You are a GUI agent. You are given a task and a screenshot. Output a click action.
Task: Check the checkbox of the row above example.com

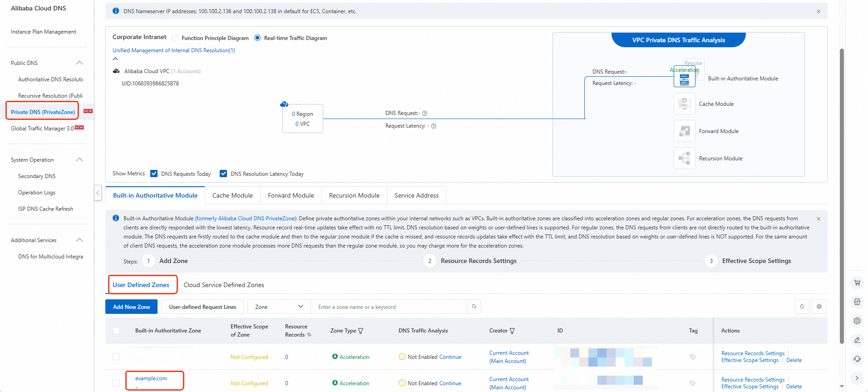[x=116, y=357]
